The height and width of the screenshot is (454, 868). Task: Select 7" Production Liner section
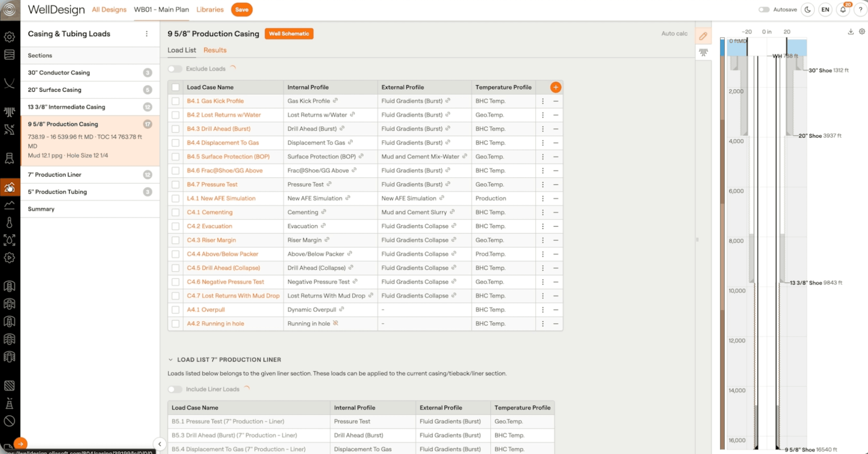[54, 175]
